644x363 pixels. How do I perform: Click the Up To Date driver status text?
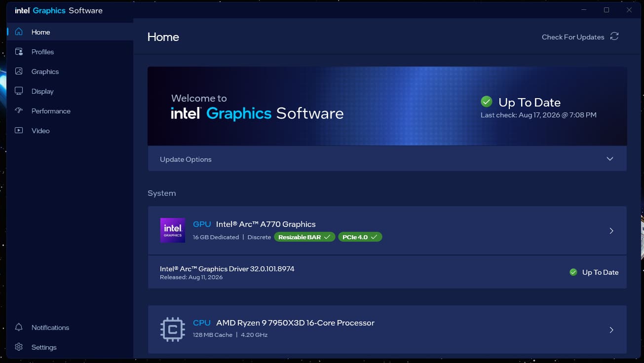coord(600,272)
